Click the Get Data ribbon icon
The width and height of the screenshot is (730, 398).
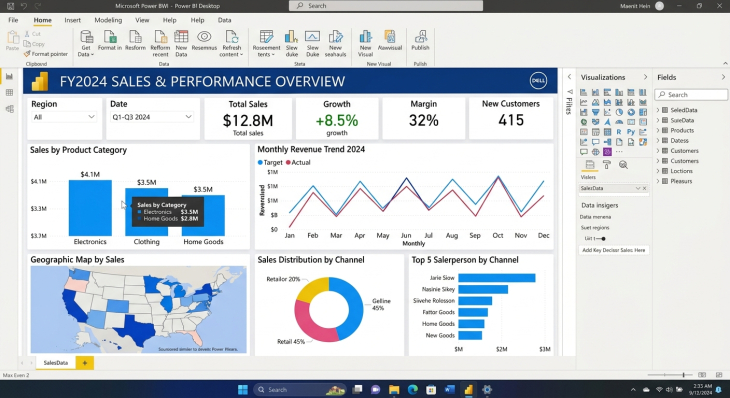coord(86,43)
